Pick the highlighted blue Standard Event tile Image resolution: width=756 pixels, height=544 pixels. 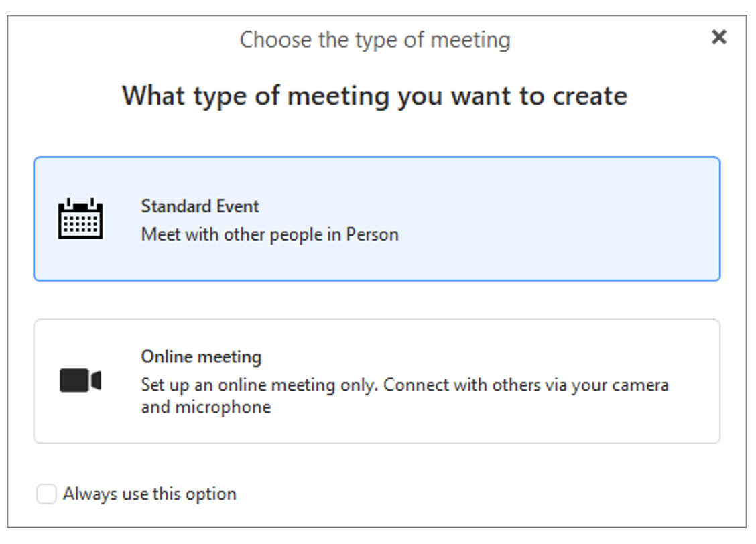coord(377,219)
